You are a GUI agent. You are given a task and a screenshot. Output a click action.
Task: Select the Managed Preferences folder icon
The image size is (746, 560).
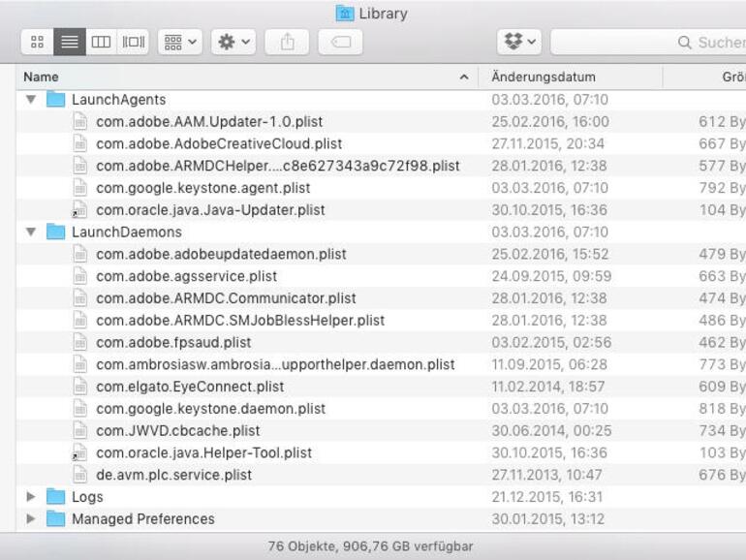(x=55, y=518)
